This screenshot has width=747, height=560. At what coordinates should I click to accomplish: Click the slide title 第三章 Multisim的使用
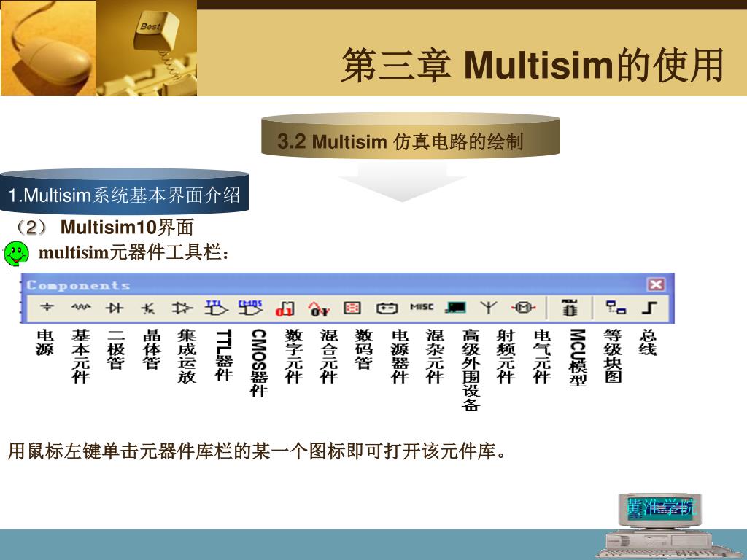(x=532, y=65)
